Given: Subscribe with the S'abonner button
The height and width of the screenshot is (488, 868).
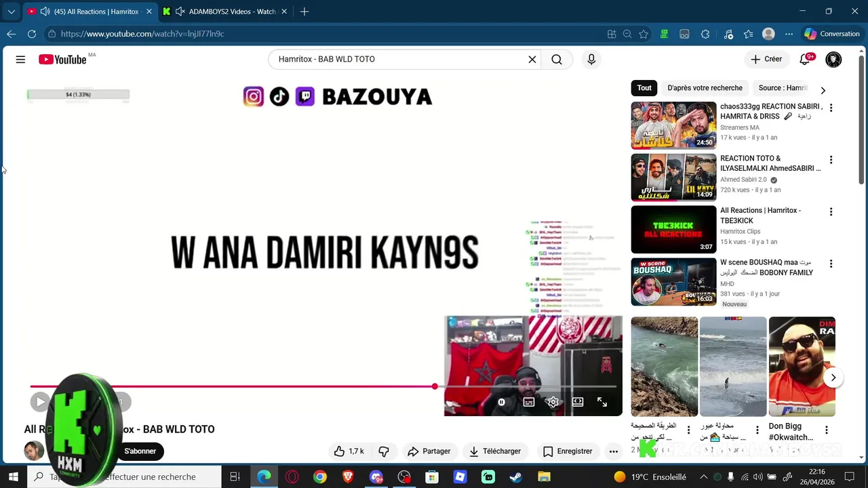Looking at the screenshot, I should click(x=140, y=451).
